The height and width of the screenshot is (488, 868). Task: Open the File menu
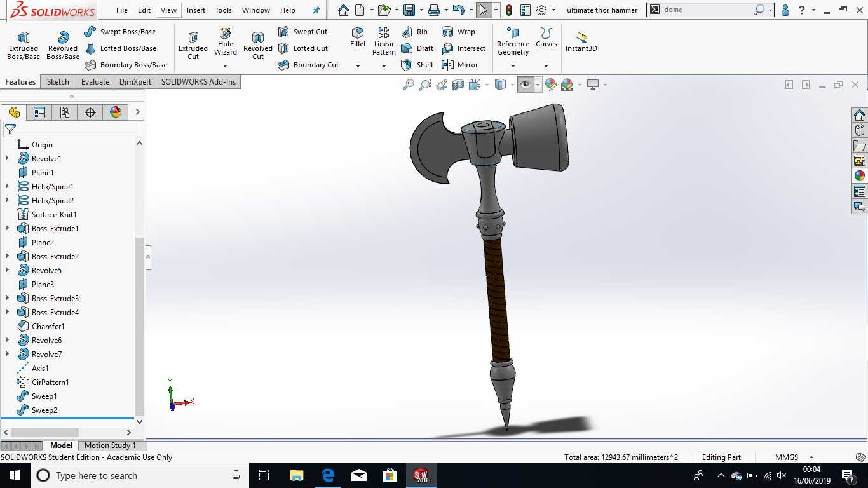(122, 10)
